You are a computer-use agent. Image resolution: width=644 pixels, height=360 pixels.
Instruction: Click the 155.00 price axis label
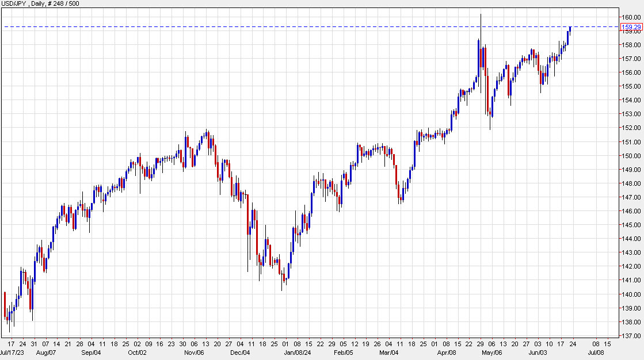tap(631, 86)
